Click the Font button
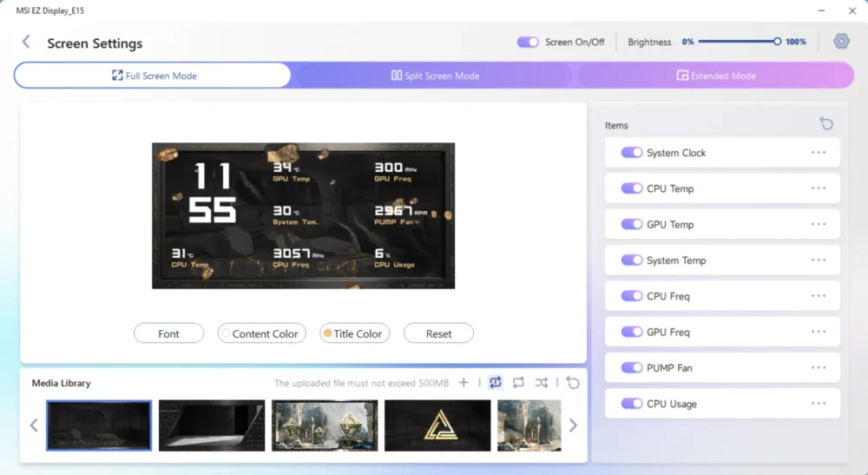The image size is (868, 475). (x=169, y=333)
